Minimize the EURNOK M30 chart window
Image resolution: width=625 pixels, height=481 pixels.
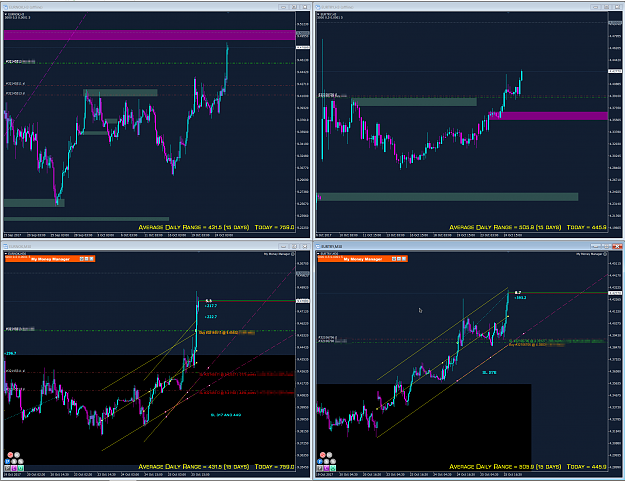click(283, 246)
